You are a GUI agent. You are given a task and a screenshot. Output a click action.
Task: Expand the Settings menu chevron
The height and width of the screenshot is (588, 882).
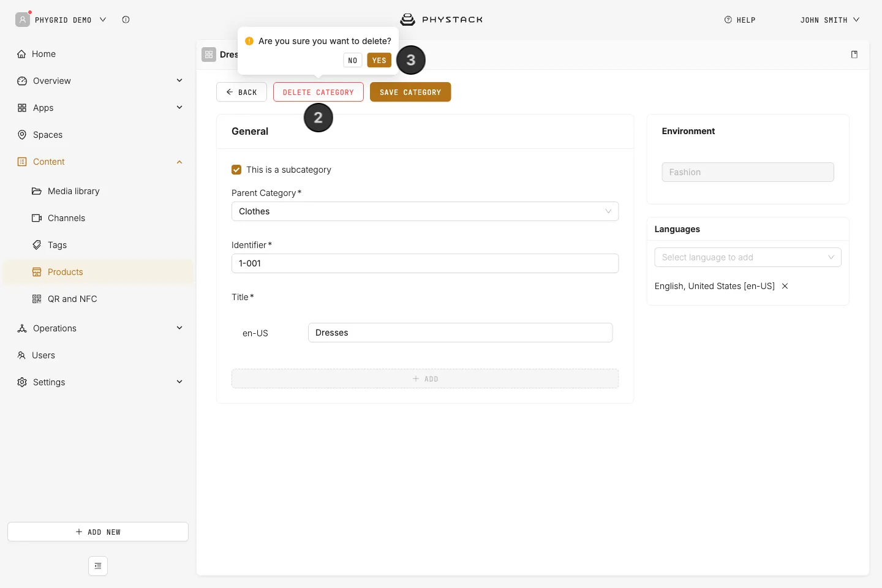[179, 382]
